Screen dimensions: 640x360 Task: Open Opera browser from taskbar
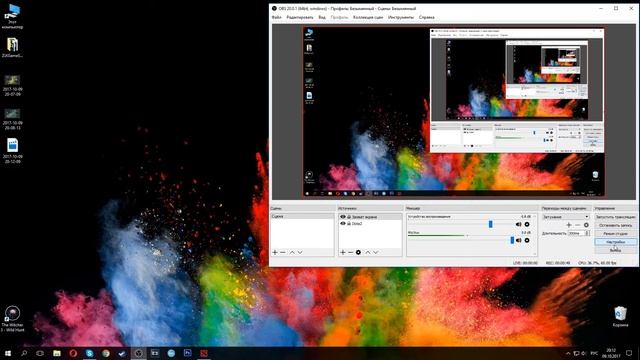click(73, 353)
